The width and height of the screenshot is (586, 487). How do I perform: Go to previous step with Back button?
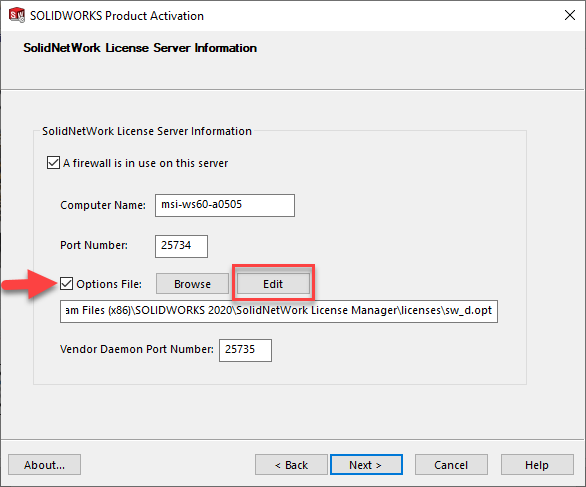291,465
